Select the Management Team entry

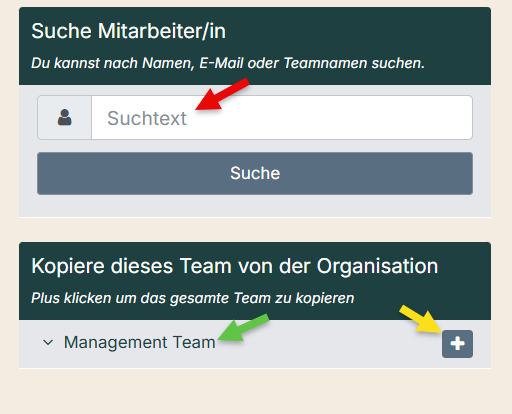click(x=139, y=342)
